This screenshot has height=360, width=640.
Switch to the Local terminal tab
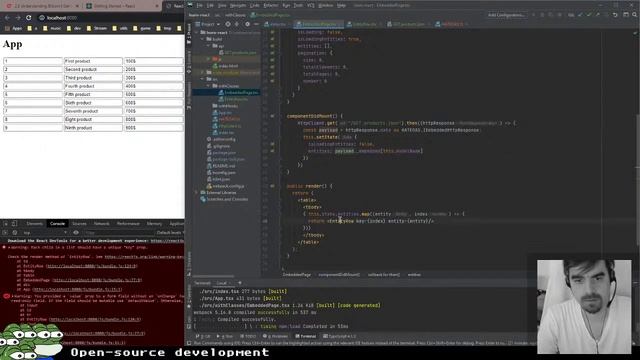click(x=222, y=283)
